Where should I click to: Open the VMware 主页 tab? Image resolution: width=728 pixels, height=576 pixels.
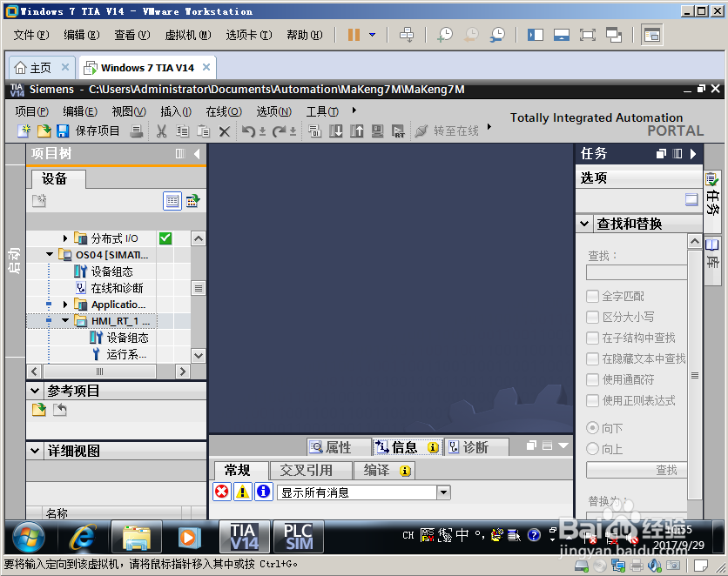[x=40, y=68]
